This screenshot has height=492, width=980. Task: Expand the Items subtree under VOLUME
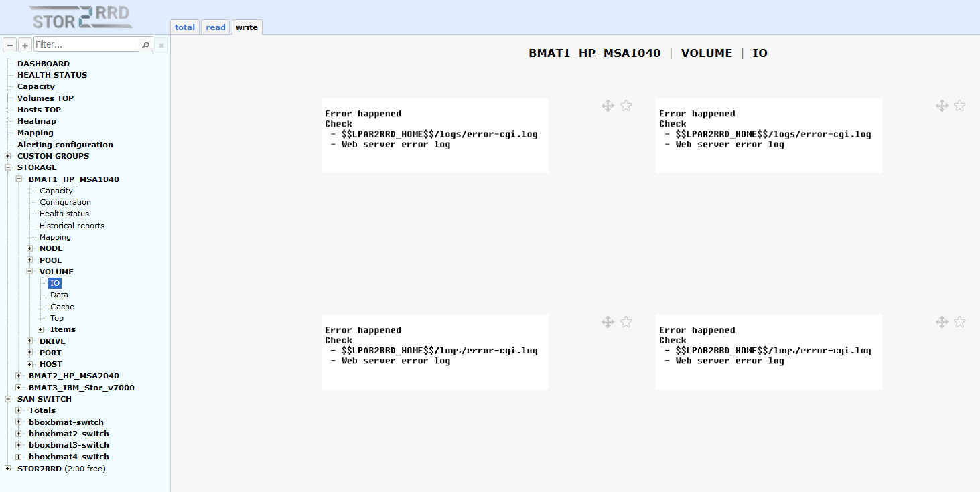[41, 329]
